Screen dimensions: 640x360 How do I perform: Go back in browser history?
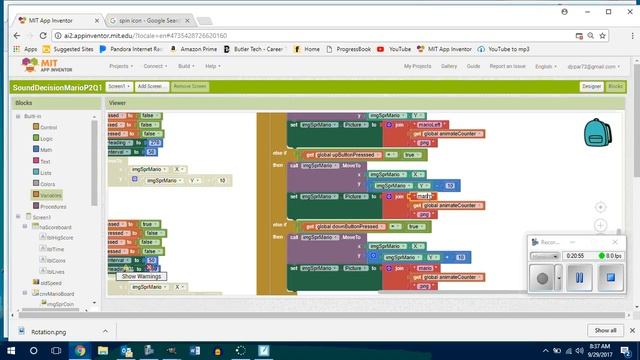point(17,36)
